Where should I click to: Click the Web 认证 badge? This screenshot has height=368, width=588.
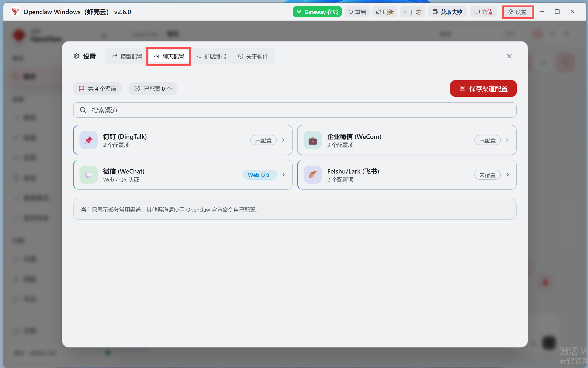click(x=260, y=175)
